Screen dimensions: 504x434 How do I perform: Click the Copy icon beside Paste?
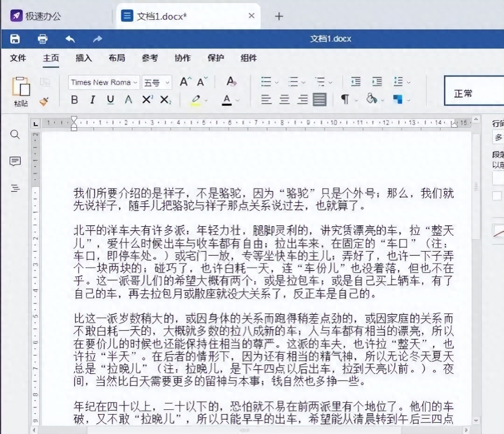tap(45, 82)
